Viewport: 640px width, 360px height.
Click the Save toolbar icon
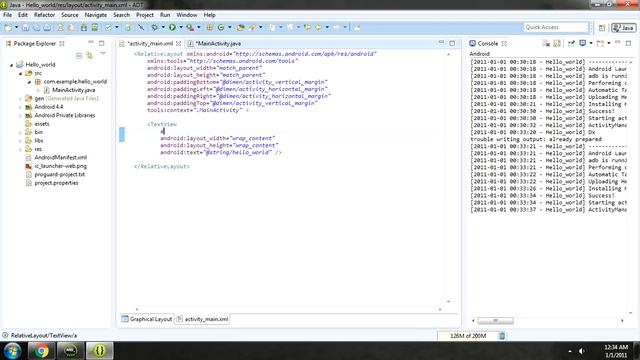(25, 27)
